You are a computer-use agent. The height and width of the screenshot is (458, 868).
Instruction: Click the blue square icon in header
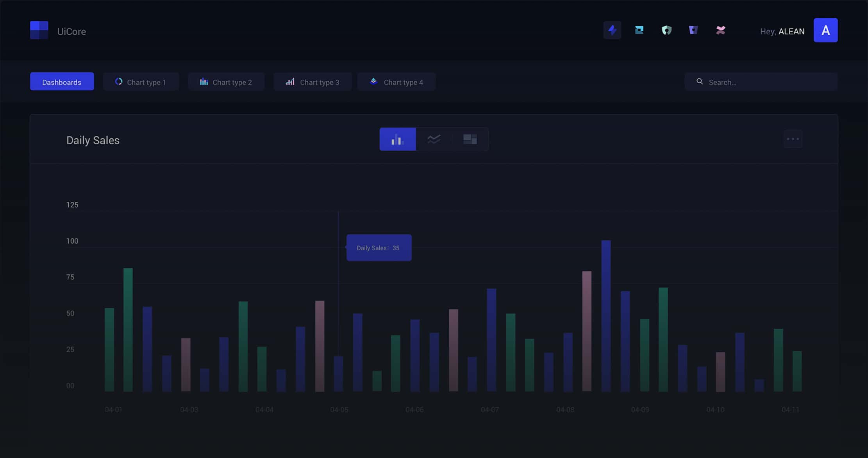pos(639,30)
